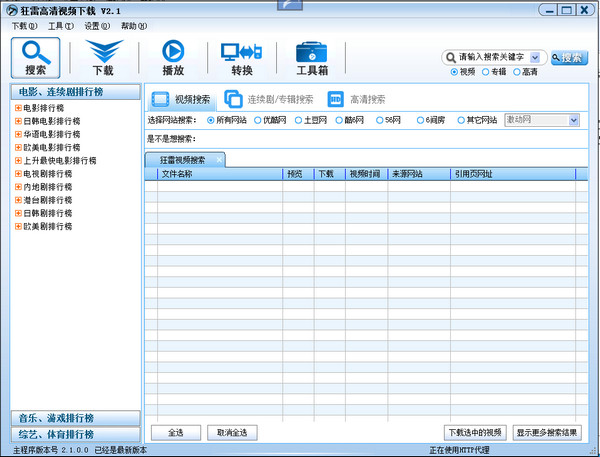Expand the 内地剧排行榜 tree node
This screenshot has height=457, width=600.
click(x=18, y=187)
